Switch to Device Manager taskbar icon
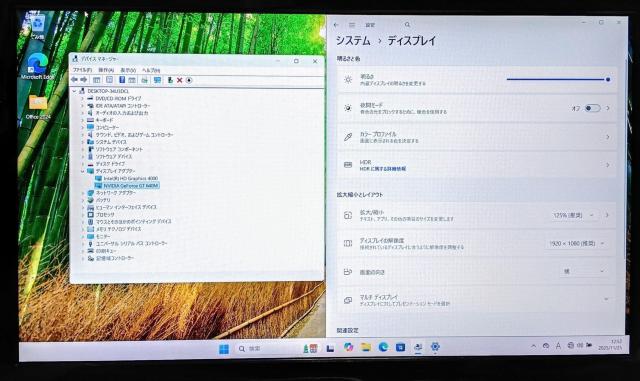The width and height of the screenshot is (640, 381). pos(418,348)
